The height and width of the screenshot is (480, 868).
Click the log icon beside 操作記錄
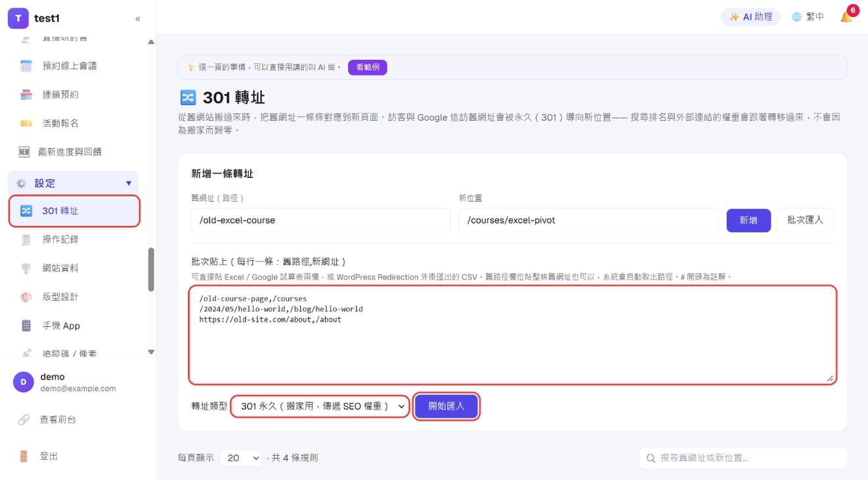[26, 240]
